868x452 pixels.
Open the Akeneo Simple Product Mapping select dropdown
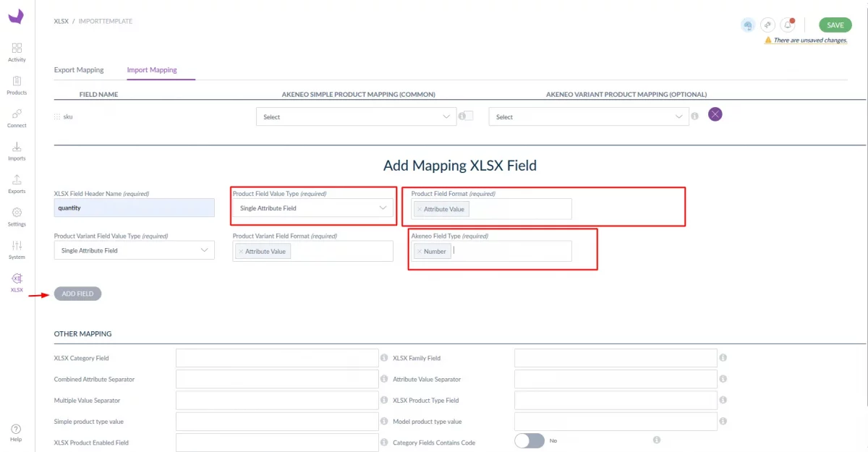click(356, 116)
